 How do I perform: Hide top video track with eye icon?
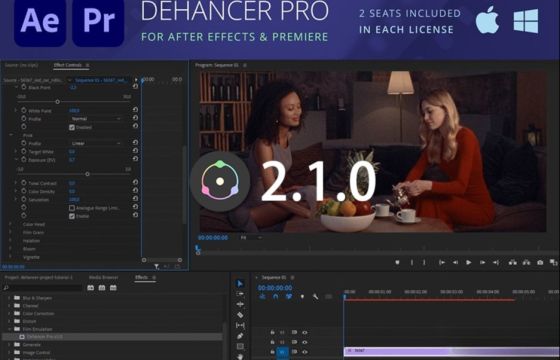[x=305, y=332]
